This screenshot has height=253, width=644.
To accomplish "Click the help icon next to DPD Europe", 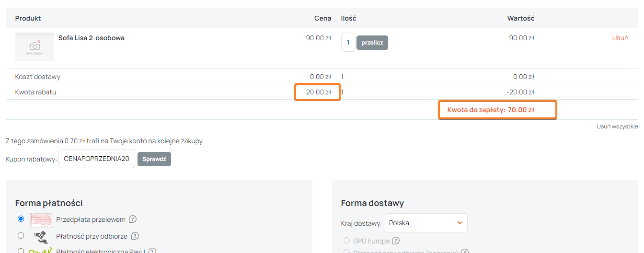I will pyautogui.click(x=396, y=241).
